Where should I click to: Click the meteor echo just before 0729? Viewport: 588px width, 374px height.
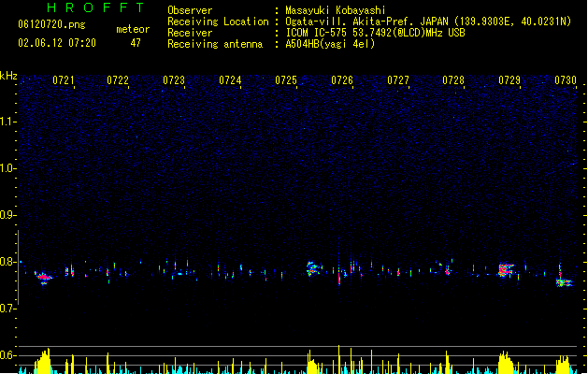[x=506, y=269]
